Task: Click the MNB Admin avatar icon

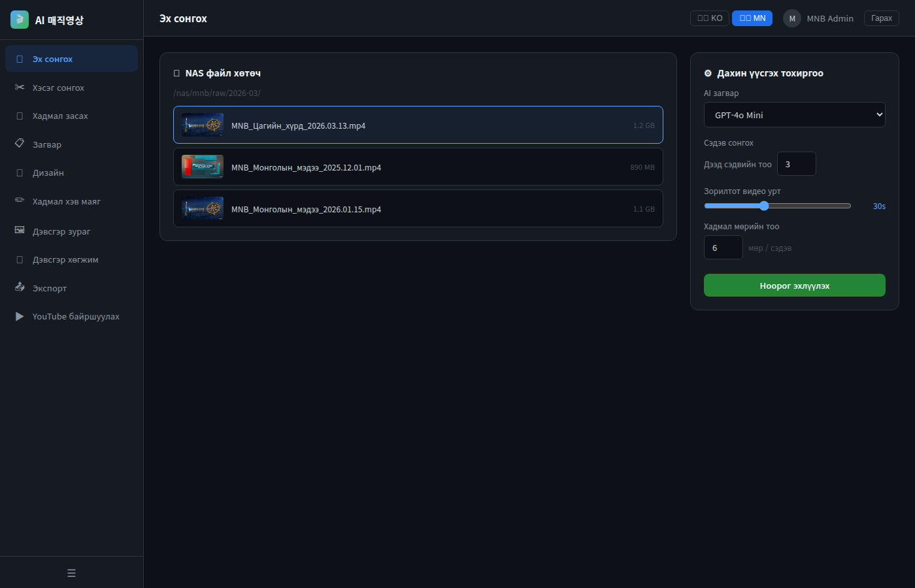Action: [792, 18]
